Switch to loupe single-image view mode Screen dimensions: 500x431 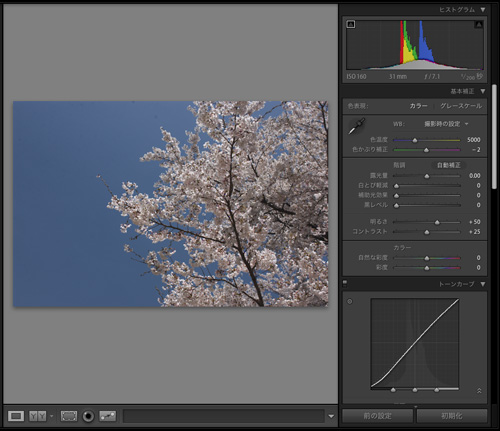(x=16, y=416)
